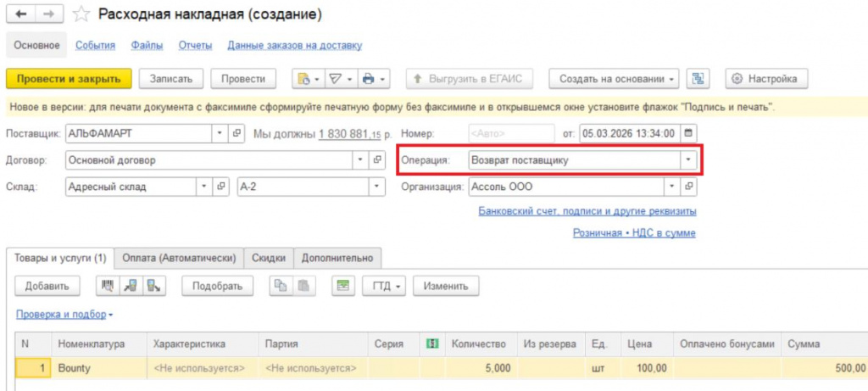The height and width of the screenshot is (391, 868).
Task: Click into Организация field Ассоль ООО
Action: (566, 187)
